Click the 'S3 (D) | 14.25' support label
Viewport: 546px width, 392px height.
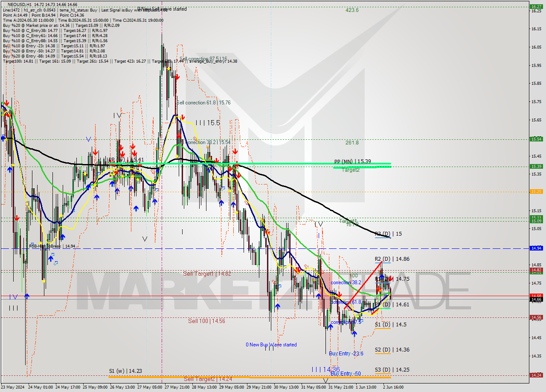(x=392, y=369)
